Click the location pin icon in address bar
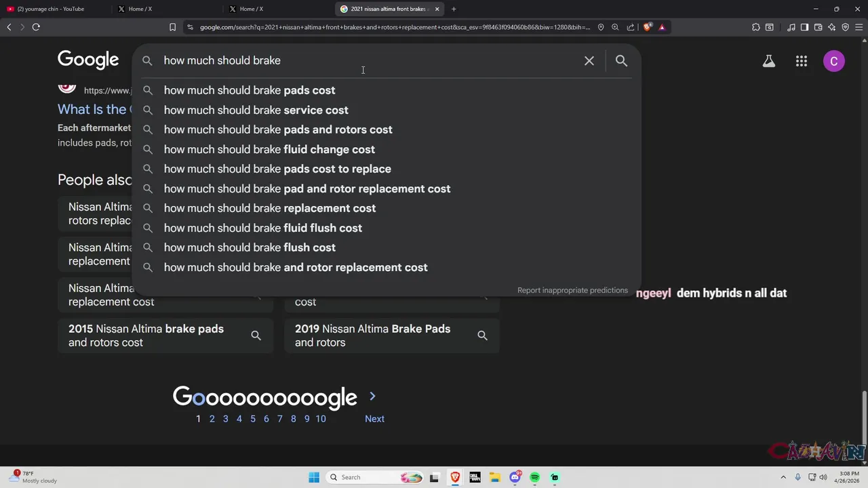The height and width of the screenshot is (488, 868). (601, 27)
